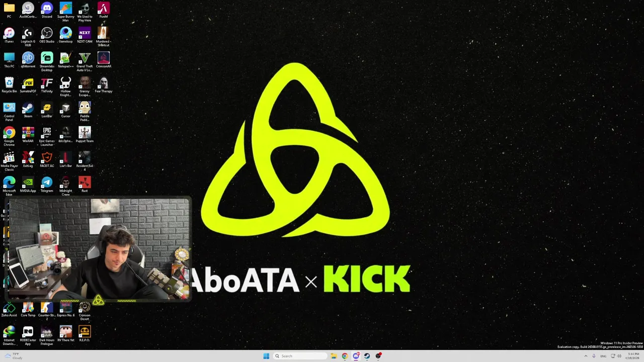Select the Resident Evil 4 shortcut

coord(85,161)
